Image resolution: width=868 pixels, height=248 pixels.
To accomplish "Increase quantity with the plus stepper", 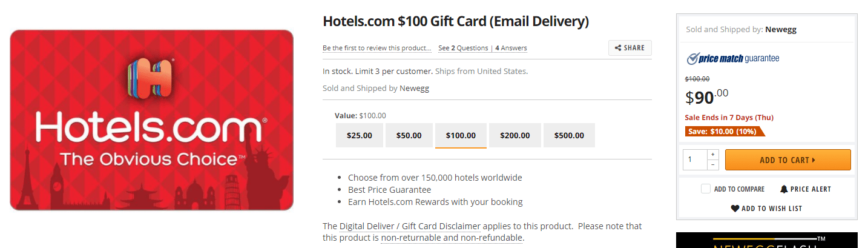I will coord(712,155).
